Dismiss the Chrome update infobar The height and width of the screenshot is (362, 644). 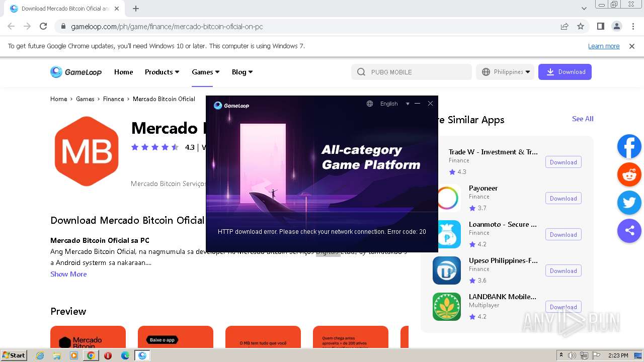click(632, 46)
